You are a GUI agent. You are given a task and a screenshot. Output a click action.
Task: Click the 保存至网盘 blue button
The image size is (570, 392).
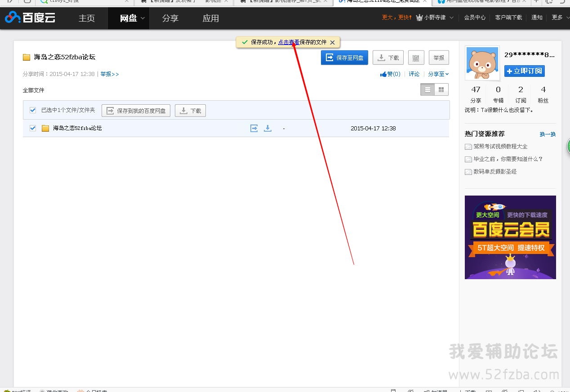[x=344, y=58]
